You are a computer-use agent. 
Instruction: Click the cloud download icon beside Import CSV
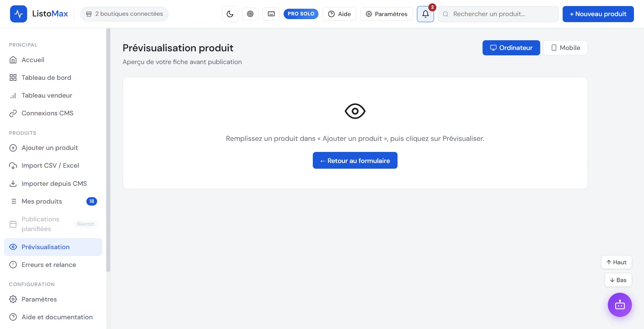click(x=13, y=166)
